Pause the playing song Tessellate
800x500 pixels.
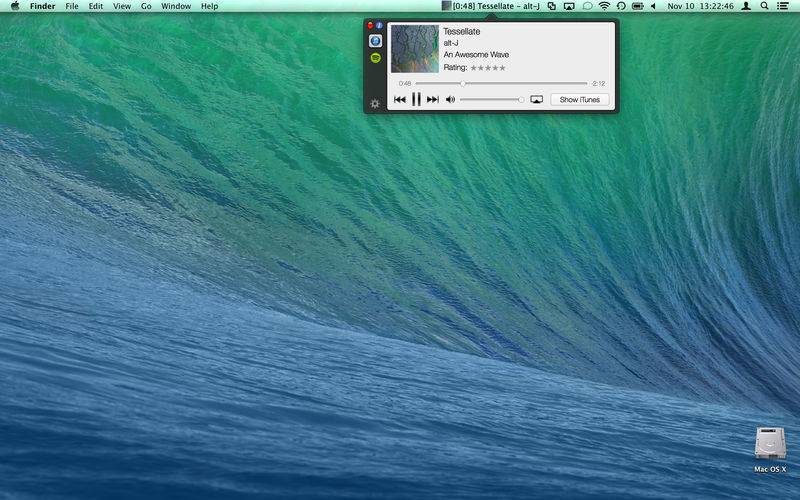click(416, 100)
